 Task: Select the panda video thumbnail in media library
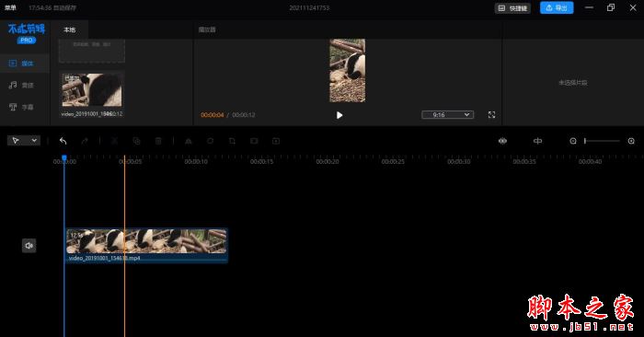click(x=92, y=89)
